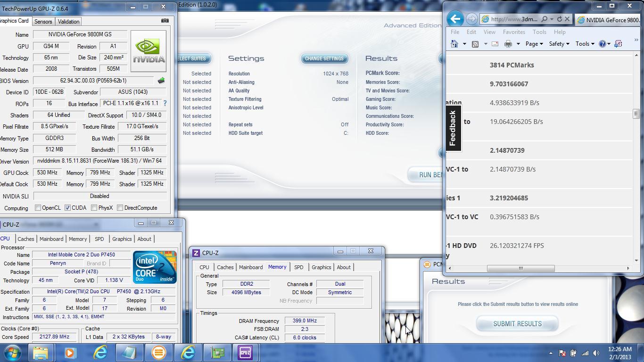
Task: Click the Read mail envelope icon in IE
Action: [495, 44]
